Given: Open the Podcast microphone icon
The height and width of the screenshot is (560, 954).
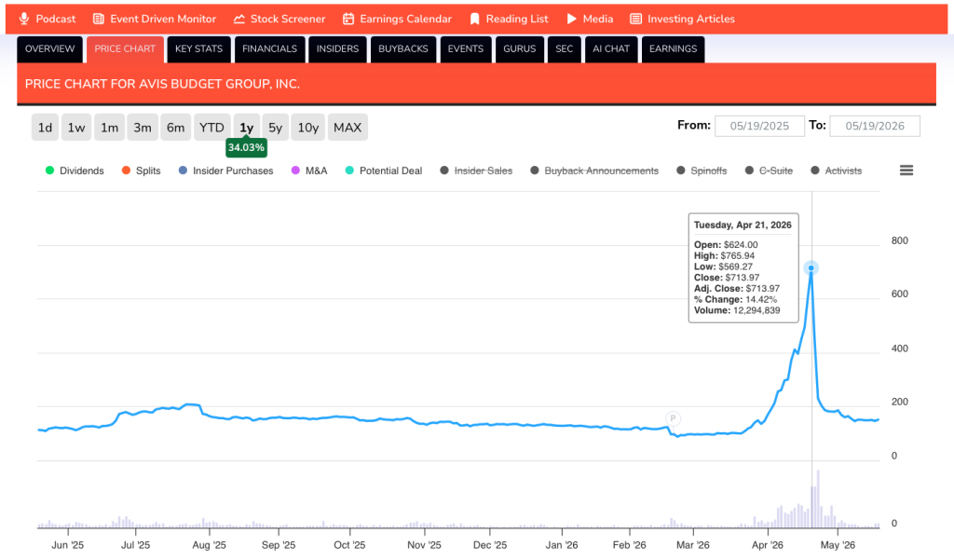Looking at the screenshot, I should (23, 19).
